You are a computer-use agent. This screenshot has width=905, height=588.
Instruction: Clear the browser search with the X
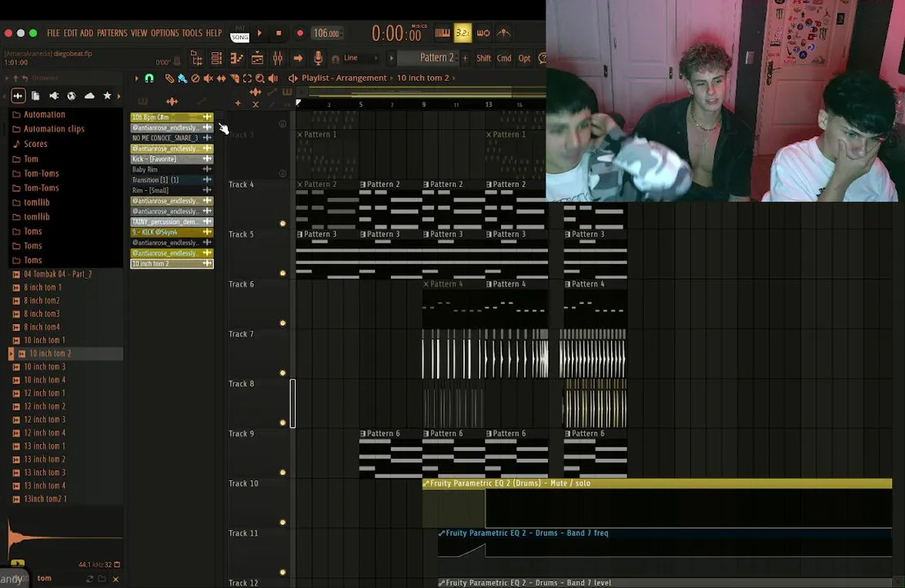tap(115, 579)
